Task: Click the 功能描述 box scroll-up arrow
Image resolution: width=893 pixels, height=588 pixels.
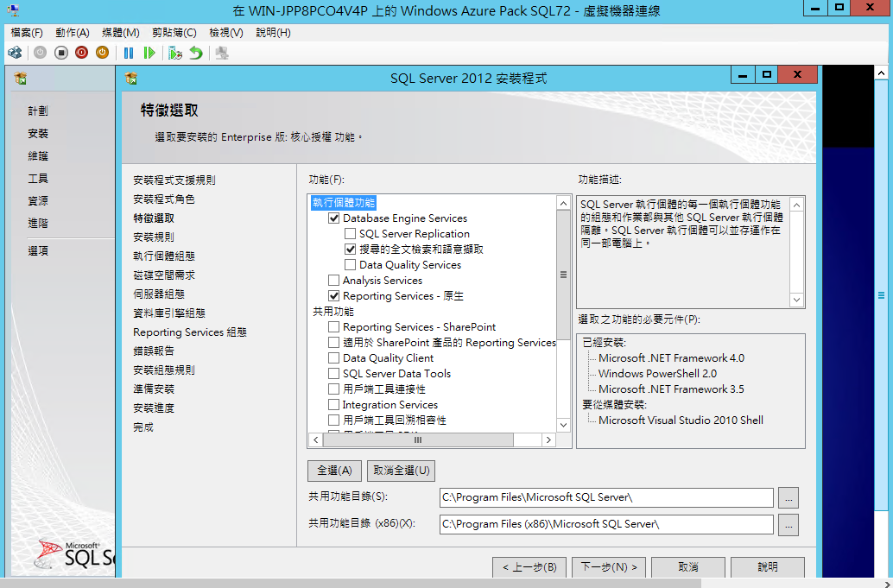Action: 797,205
